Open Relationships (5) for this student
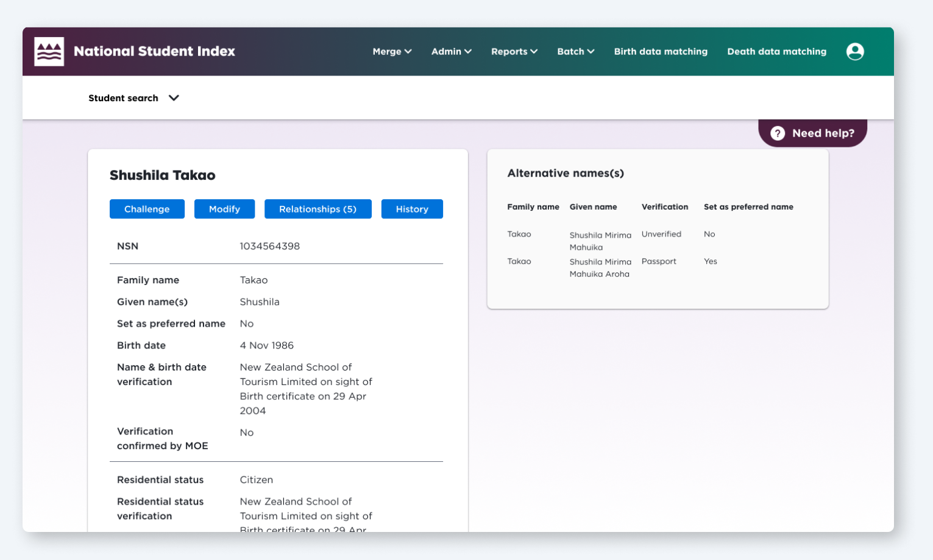The image size is (933, 560). pos(318,209)
